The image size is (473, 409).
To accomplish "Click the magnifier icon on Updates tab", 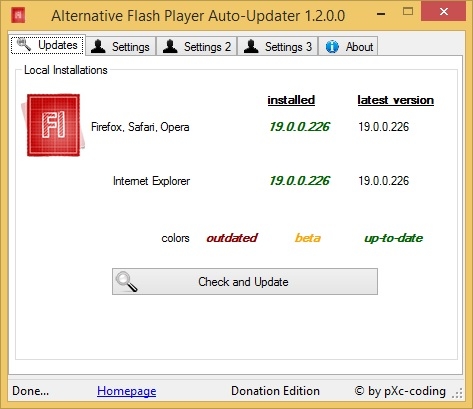I will point(24,44).
